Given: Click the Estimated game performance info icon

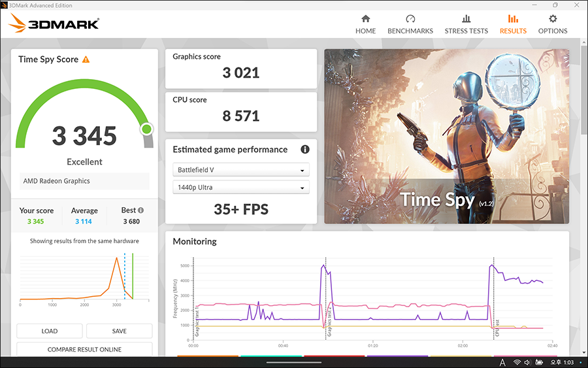Looking at the screenshot, I should pos(305,149).
